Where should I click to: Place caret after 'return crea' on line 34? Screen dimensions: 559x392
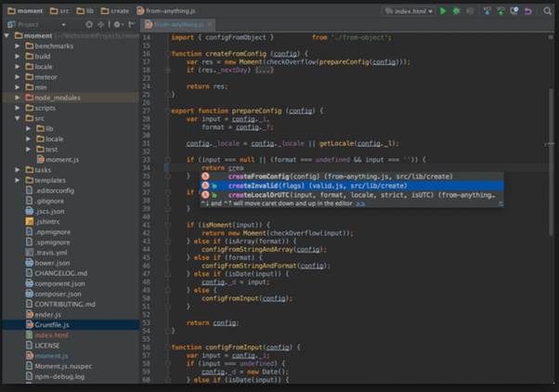click(x=244, y=168)
